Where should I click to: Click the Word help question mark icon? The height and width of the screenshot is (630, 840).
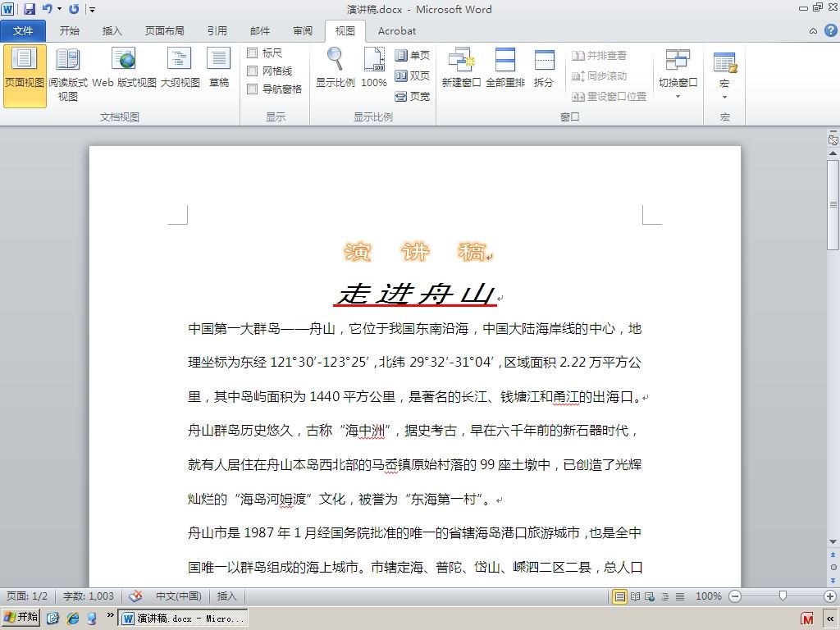(x=830, y=30)
